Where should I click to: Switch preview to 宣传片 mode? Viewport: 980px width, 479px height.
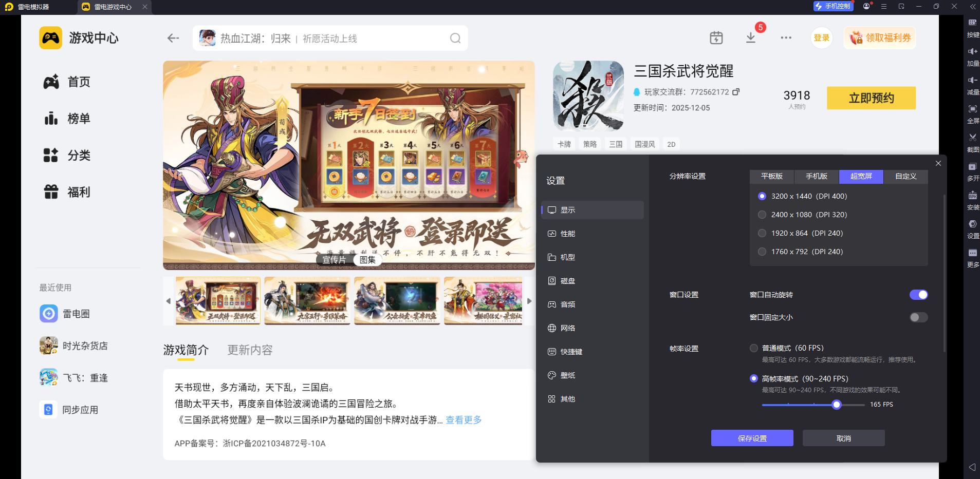[x=334, y=260]
